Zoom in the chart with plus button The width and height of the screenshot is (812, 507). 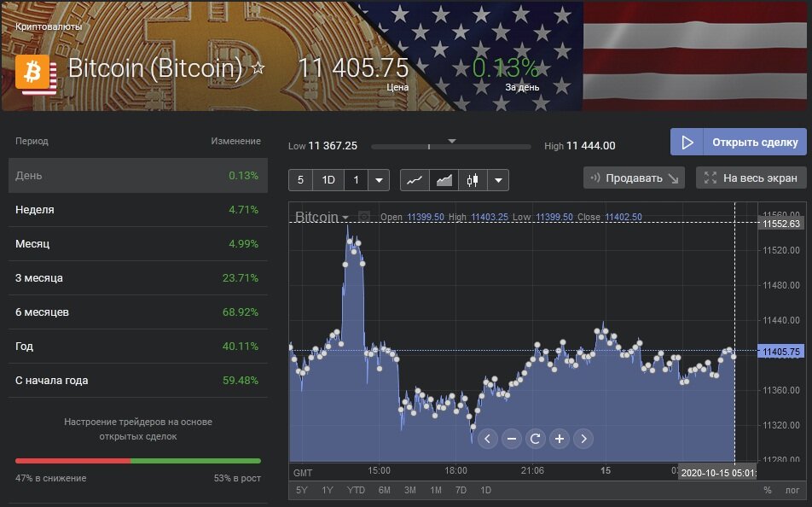(x=560, y=439)
